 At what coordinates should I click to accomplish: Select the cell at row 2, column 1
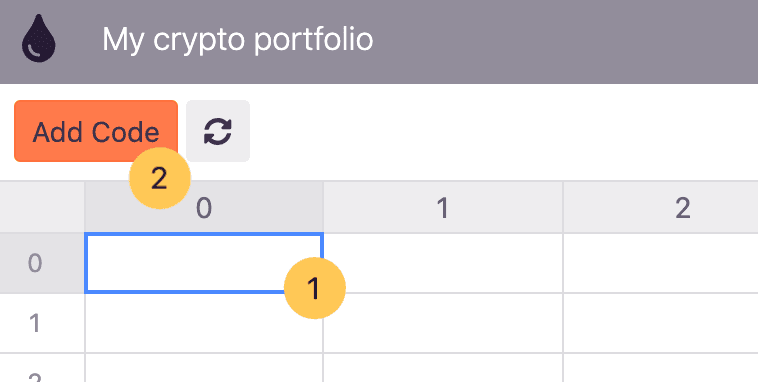click(443, 368)
